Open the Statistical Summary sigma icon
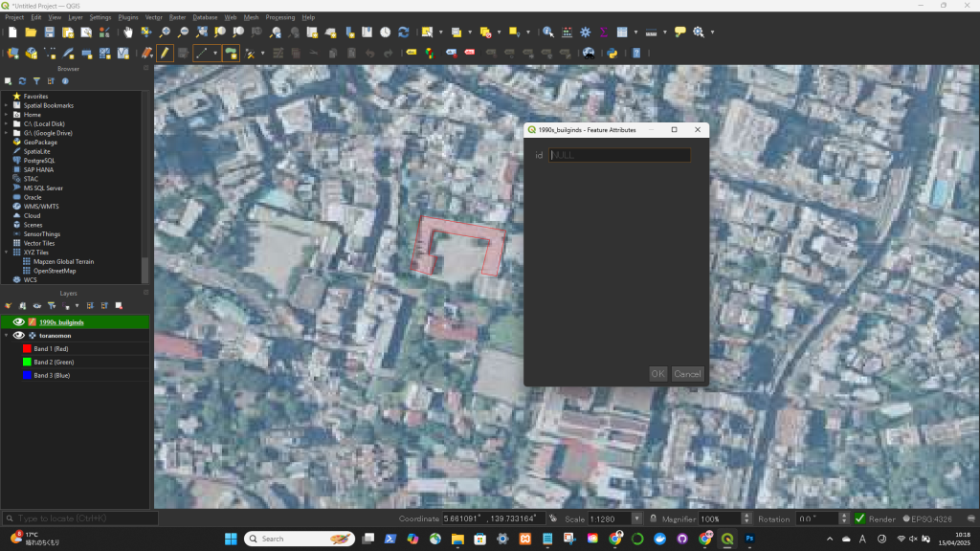Screen dimensions: 980x551 (603, 32)
